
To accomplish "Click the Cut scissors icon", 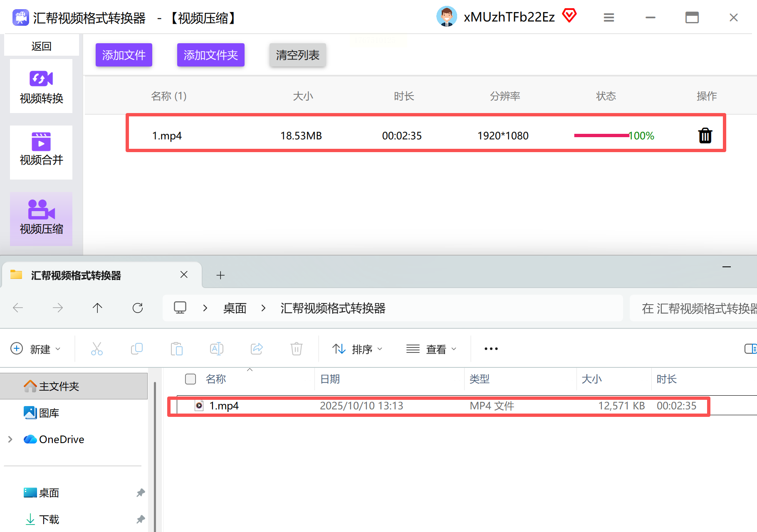I will [97, 349].
